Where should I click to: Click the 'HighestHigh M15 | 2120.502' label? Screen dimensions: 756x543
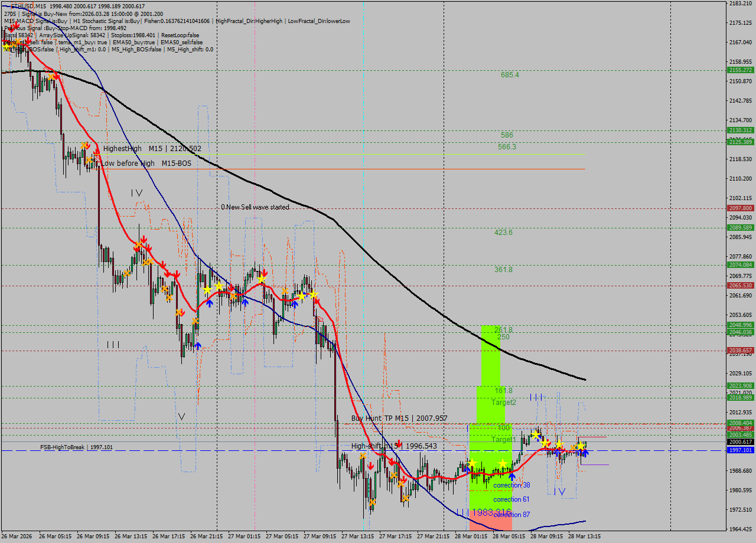point(152,149)
